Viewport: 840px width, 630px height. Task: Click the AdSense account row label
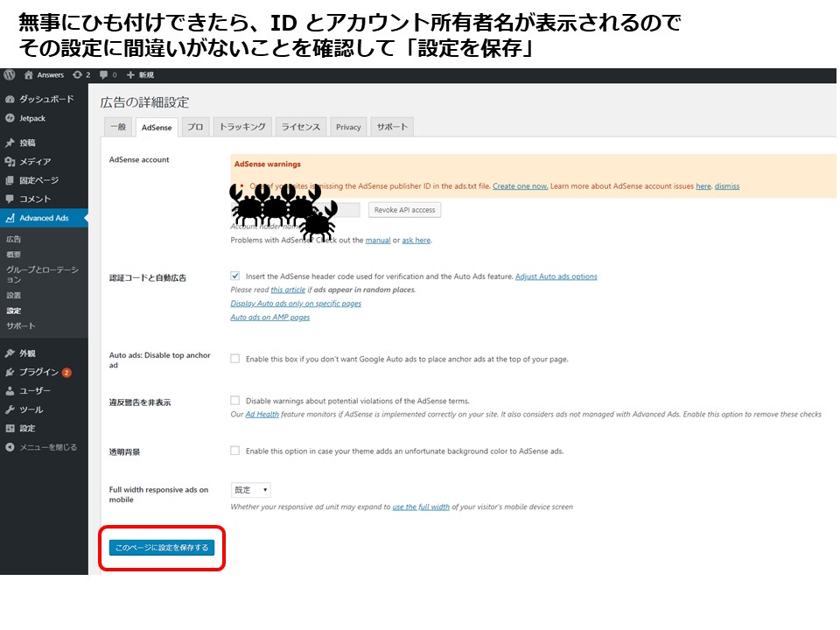click(139, 159)
